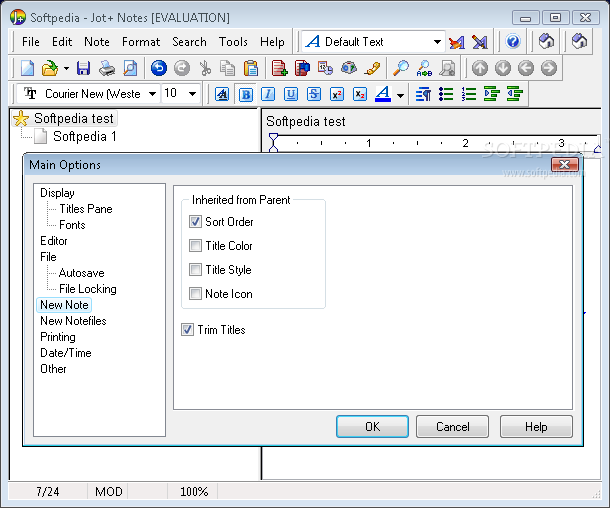Click the Move note up arrow

click(480, 68)
